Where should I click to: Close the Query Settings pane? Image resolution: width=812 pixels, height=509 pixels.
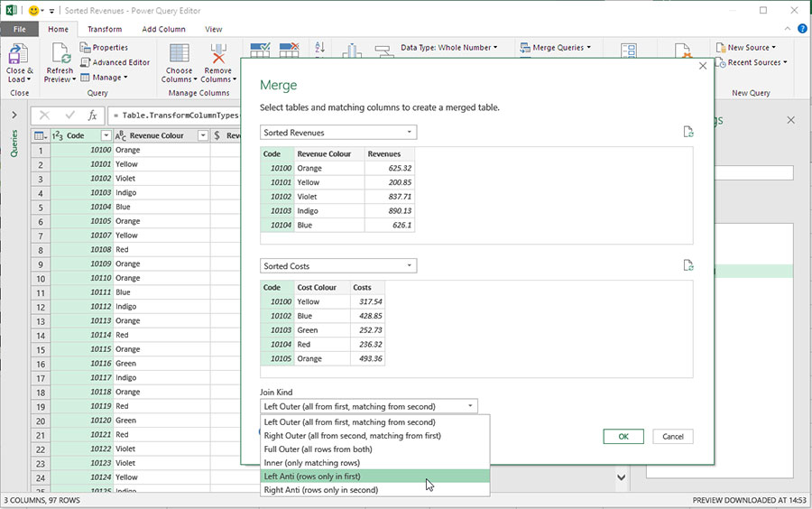(x=790, y=120)
